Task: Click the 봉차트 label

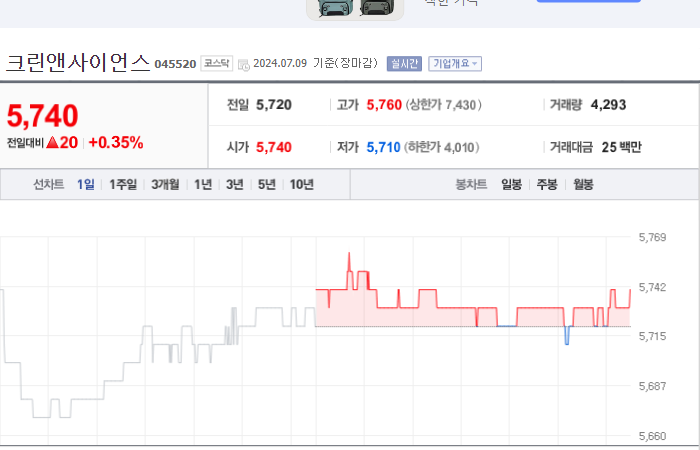Action: tap(471, 184)
